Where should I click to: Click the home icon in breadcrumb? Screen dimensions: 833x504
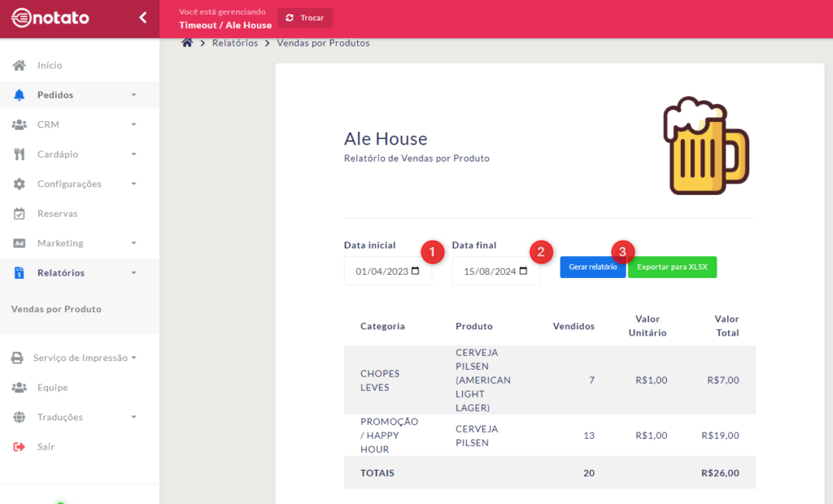click(x=187, y=43)
